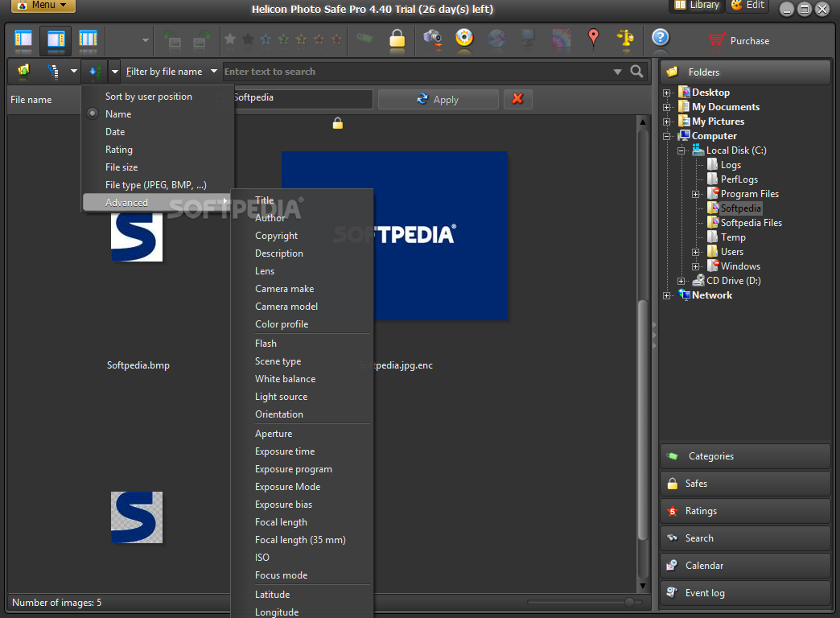Open help with question mark icon

pos(661,38)
